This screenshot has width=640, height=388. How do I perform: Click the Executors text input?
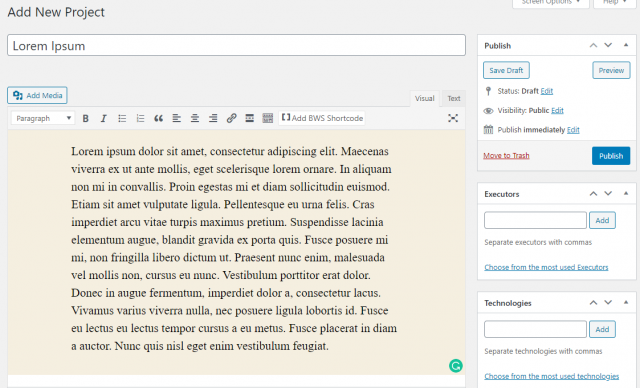535,220
